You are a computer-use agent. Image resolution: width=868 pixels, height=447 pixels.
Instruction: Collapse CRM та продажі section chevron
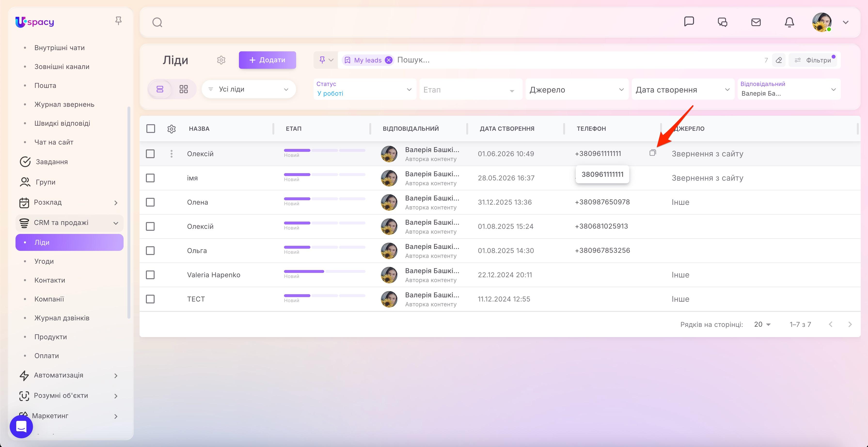[116, 223]
